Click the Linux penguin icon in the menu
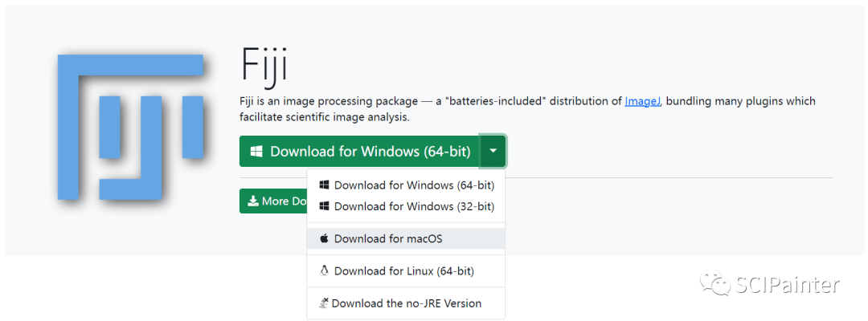868x321 pixels. [x=324, y=271]
